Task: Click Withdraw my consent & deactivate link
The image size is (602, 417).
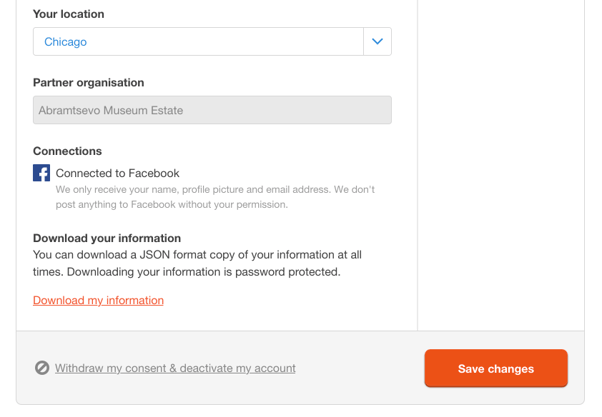Action: [175, 368]
